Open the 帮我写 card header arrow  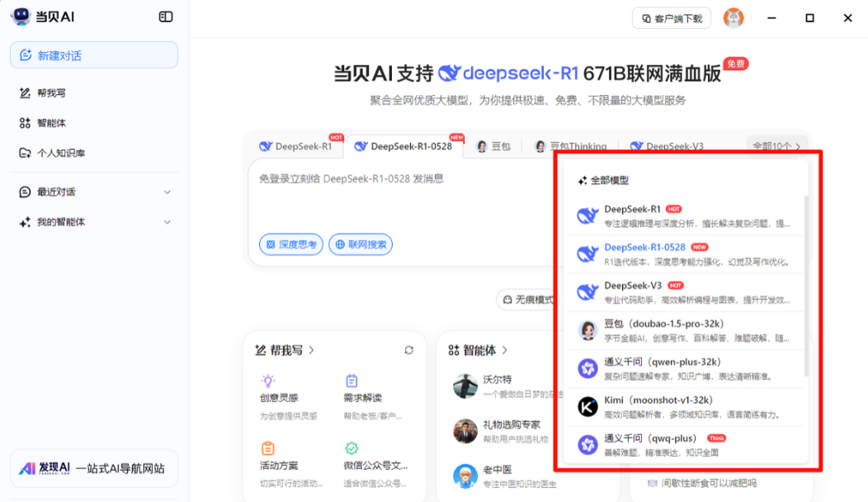(x=312, y=350)
